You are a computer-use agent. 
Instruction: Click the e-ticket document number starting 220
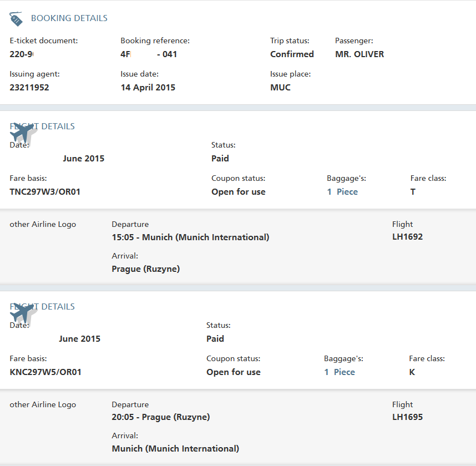(22, 54)
